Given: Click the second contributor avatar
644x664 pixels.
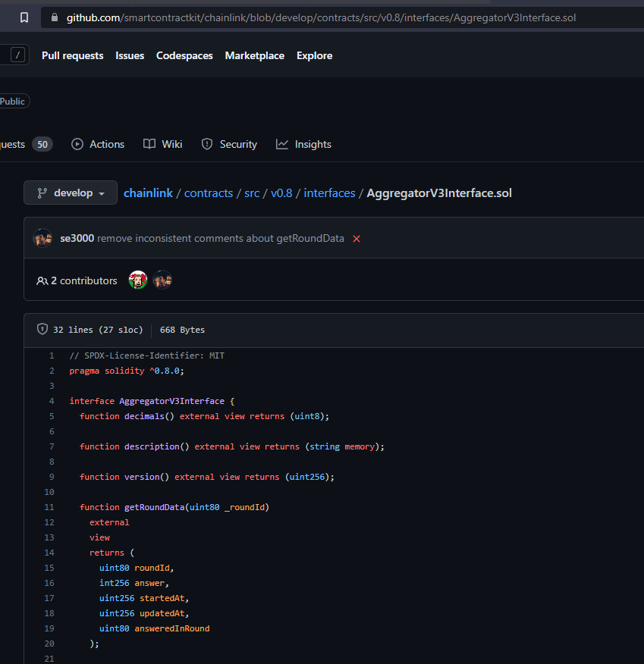Looking at the screenshot, I should (x=162, y=280).
